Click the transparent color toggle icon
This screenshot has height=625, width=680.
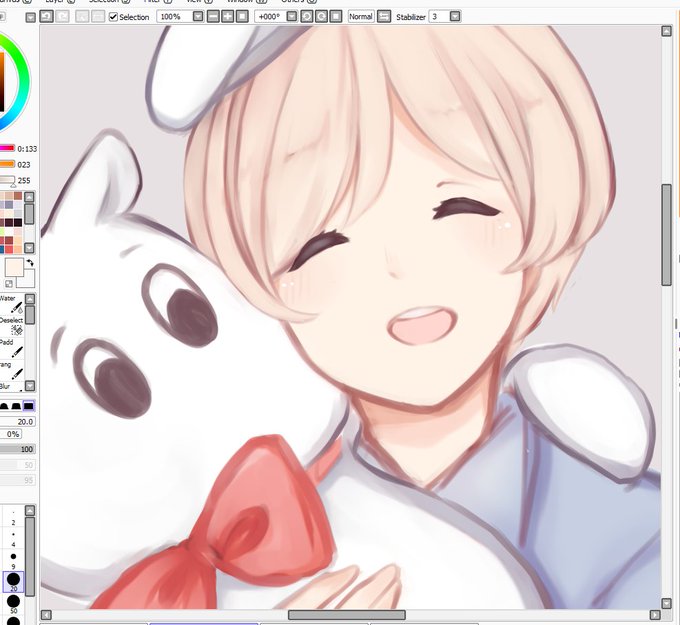[x=9, y=284]
